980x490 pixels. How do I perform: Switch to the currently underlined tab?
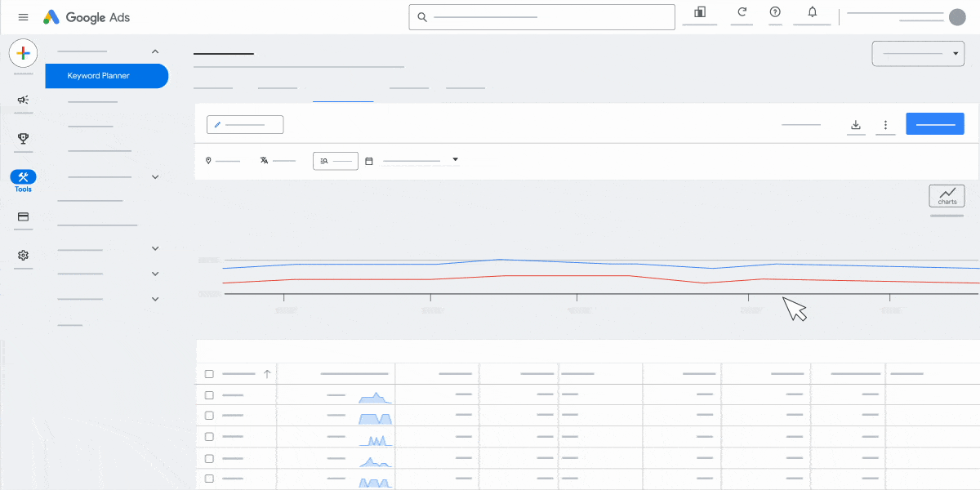pyautogui.click(x=343, y=90)
